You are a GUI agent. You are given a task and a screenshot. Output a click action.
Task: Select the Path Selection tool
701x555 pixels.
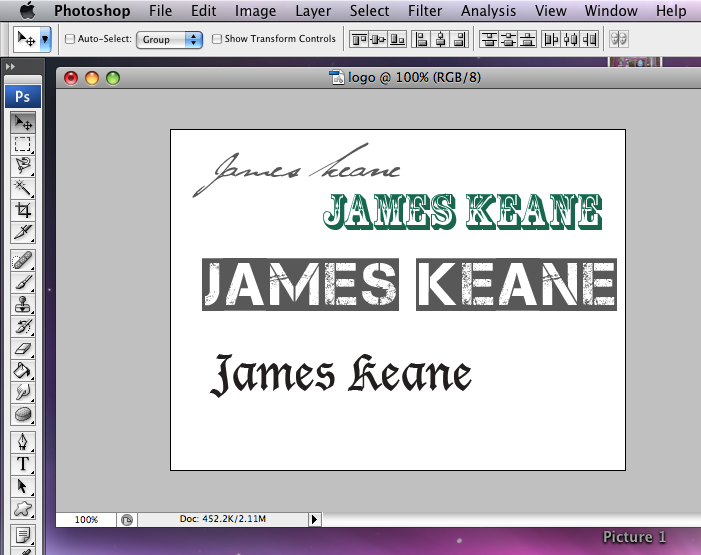pos(23,486)
